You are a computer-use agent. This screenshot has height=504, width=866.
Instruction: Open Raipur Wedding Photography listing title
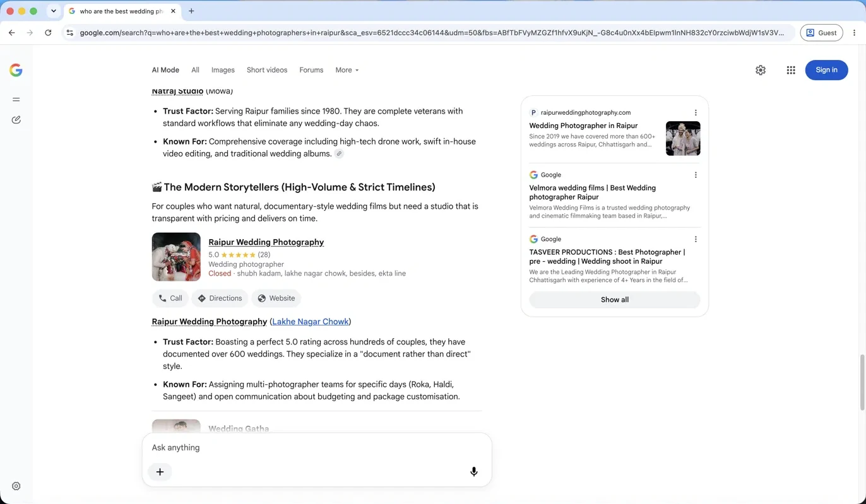click(x=266, y=242)
